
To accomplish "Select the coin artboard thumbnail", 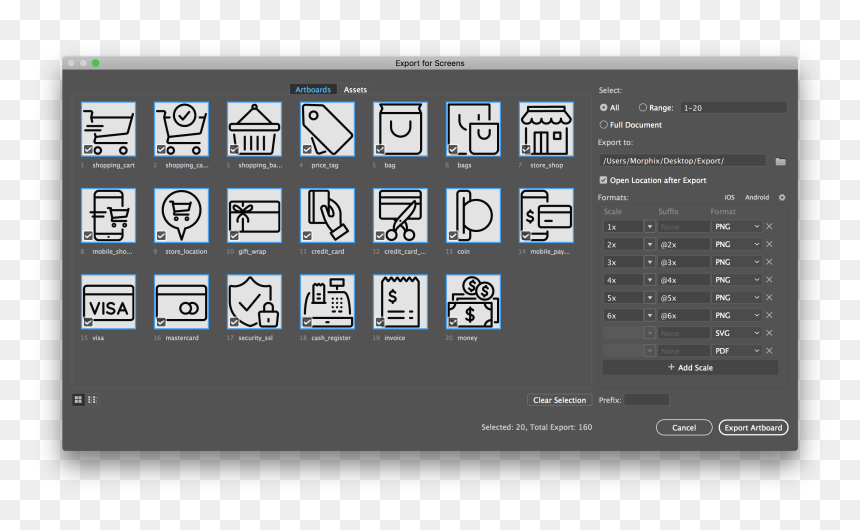I will tap(473, 216).
